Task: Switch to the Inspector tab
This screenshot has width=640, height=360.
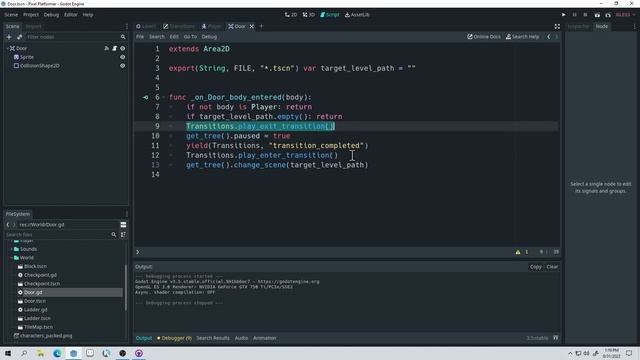Action: [578, 26]
